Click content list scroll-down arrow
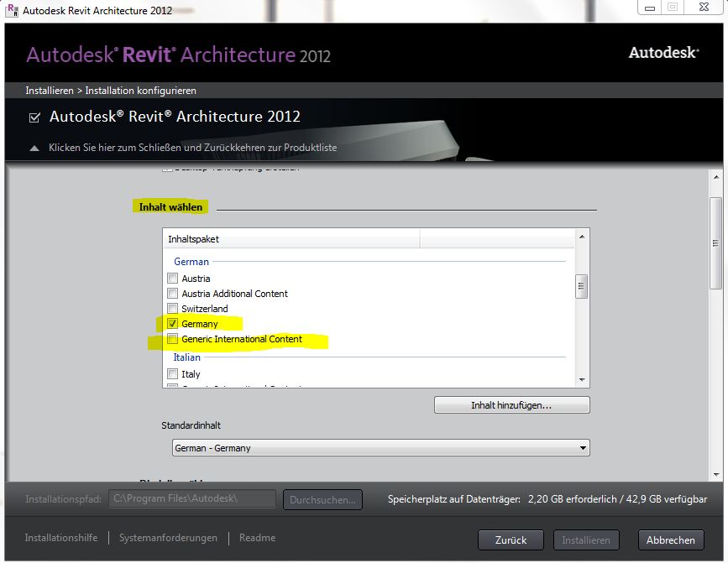Image resolution: width=728 pixels, height=563 pixels. (x=581, y=380)
